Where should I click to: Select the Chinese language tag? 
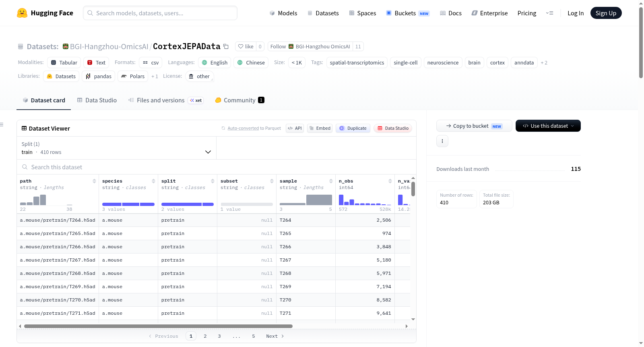(x=251, y=62)
